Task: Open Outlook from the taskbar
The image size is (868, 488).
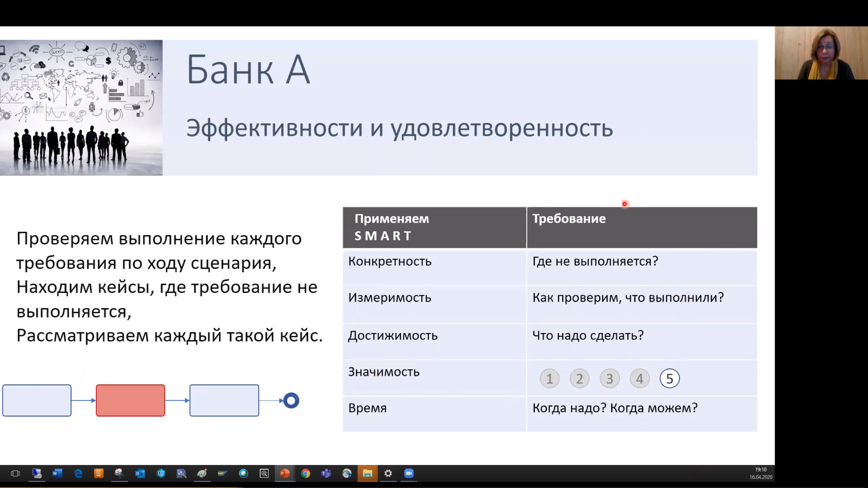Action: 140,473
